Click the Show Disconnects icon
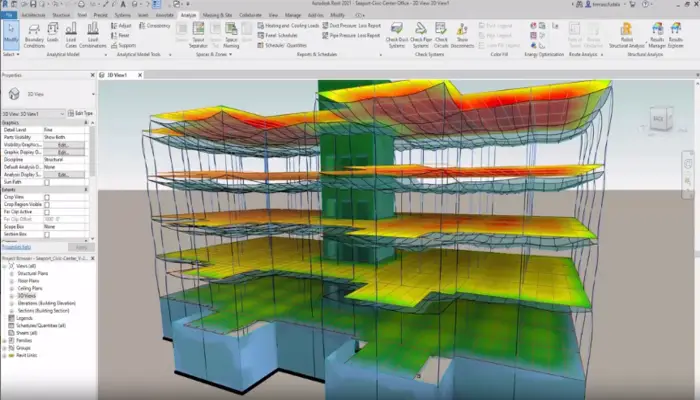The height and width of the screenshot is (400, 700). pos(463,33)
